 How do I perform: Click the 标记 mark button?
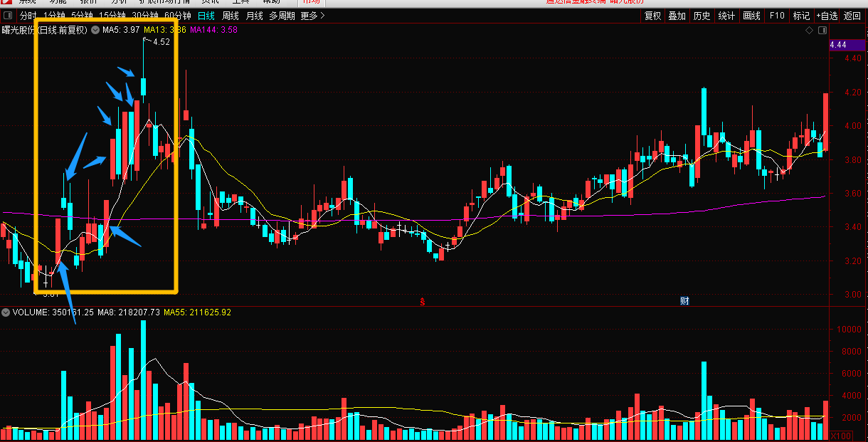802,16
